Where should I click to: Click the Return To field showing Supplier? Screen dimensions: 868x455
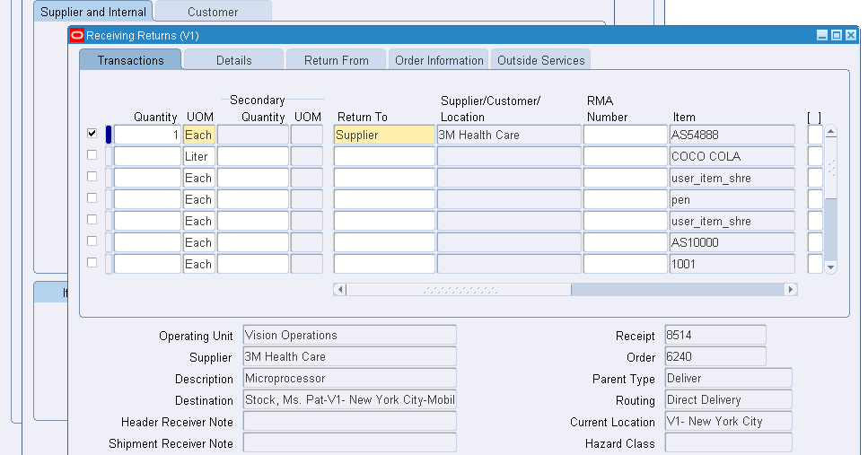coord(383,135)
